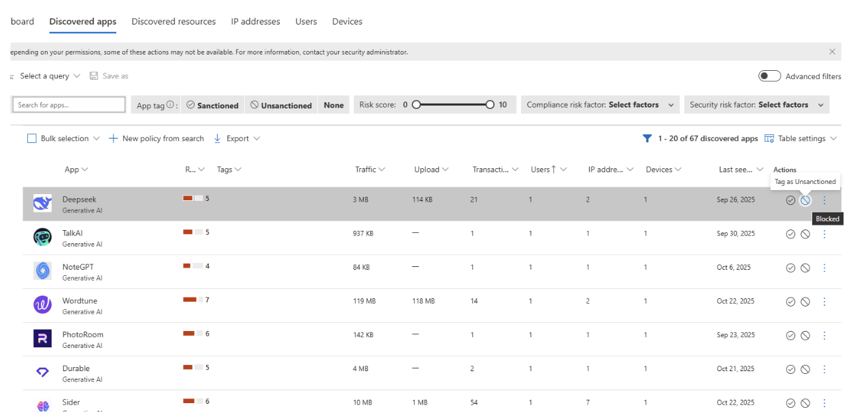This screenshot has width=868, height=412.
Task: Open Durable row more options menu
Action: [824, 369]
